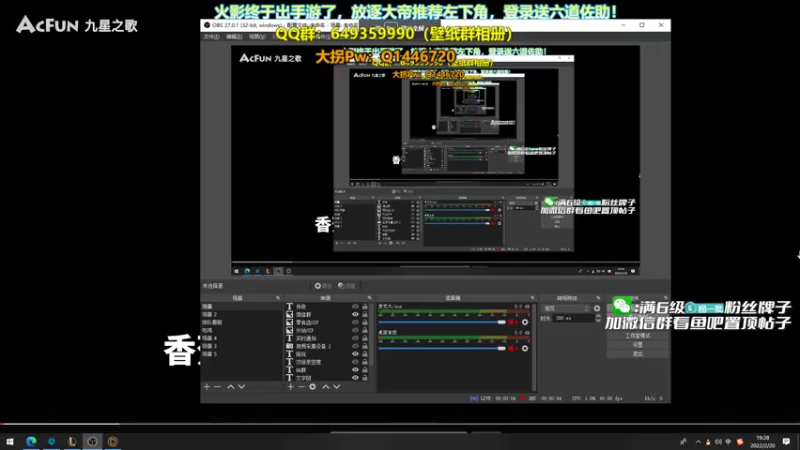
Task: Remove selected scene with minus icon
Action: [x=217, y=387]
